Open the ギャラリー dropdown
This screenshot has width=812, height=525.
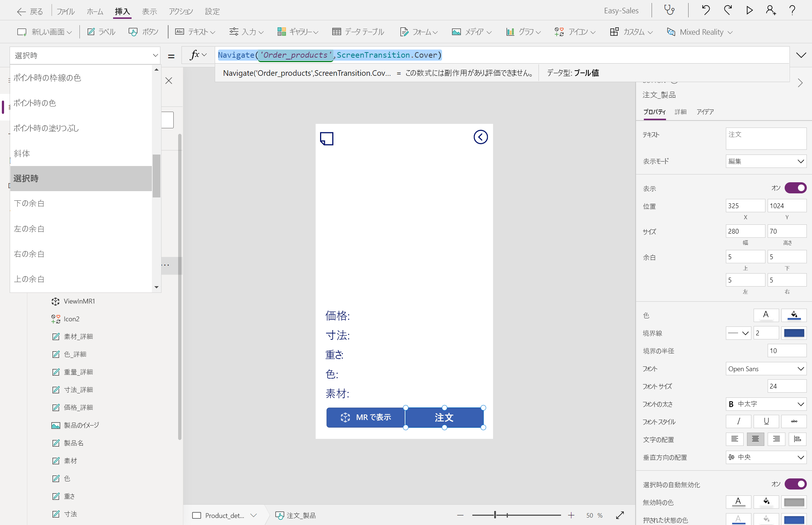(298, 32)
